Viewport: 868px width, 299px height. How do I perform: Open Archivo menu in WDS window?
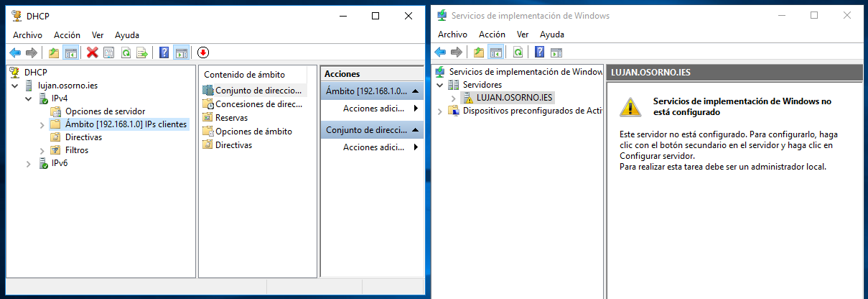[x=452, y=34]
